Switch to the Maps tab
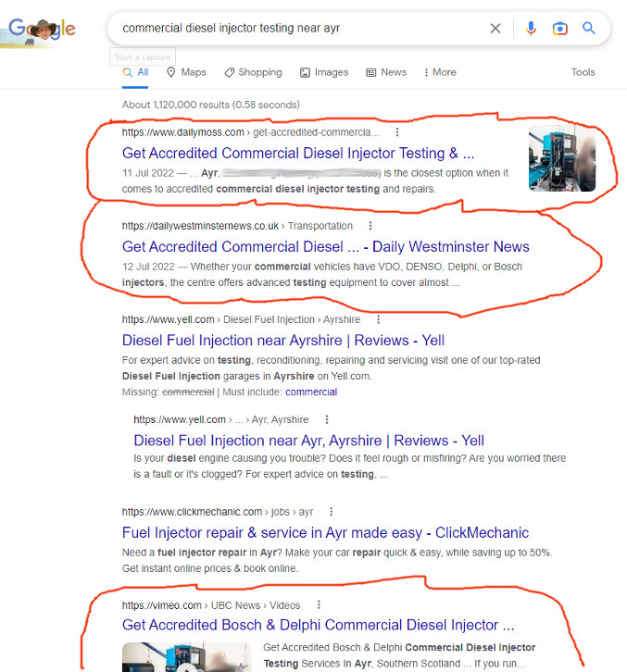Image resolution: width=627 pixels, height=672 pixels. click(x=186, y=72)
